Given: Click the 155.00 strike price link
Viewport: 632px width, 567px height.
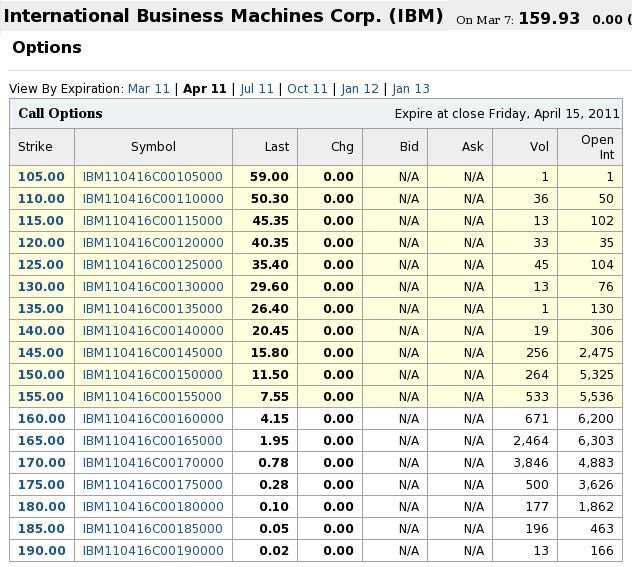Looking at the screenshot, I should pyautogui.click(x=41, y=397).
